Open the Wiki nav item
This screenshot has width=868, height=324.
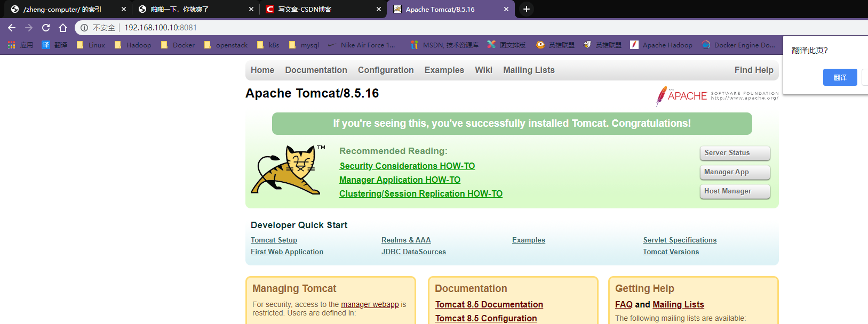483,70
